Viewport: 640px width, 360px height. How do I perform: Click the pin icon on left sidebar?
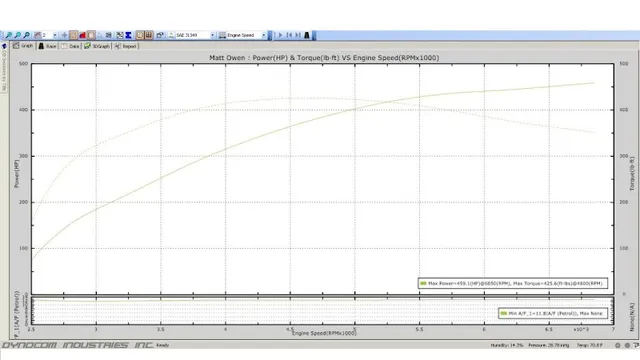pyautogui.click(x=4, y=46)
